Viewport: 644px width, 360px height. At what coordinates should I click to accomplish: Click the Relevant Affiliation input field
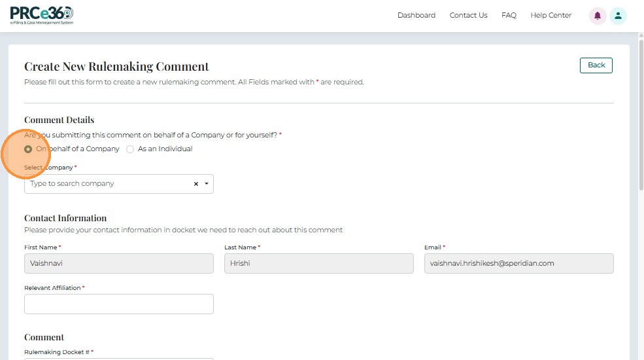pos(119,304)
